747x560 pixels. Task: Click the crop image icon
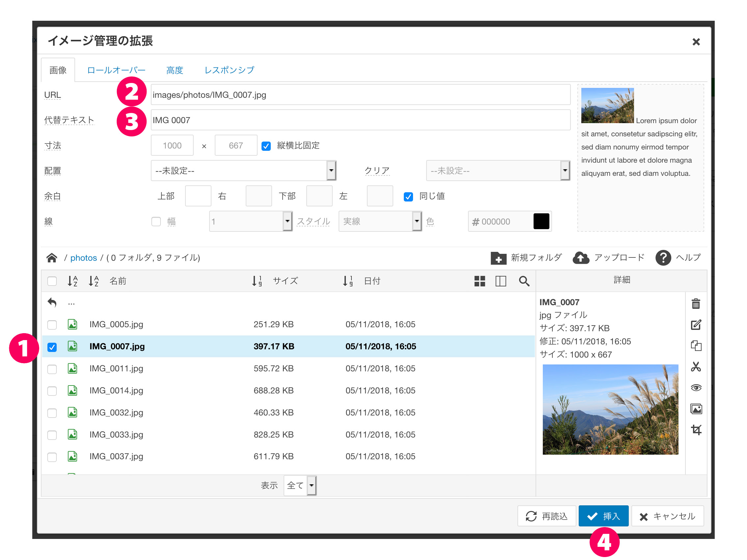[695, 430]
